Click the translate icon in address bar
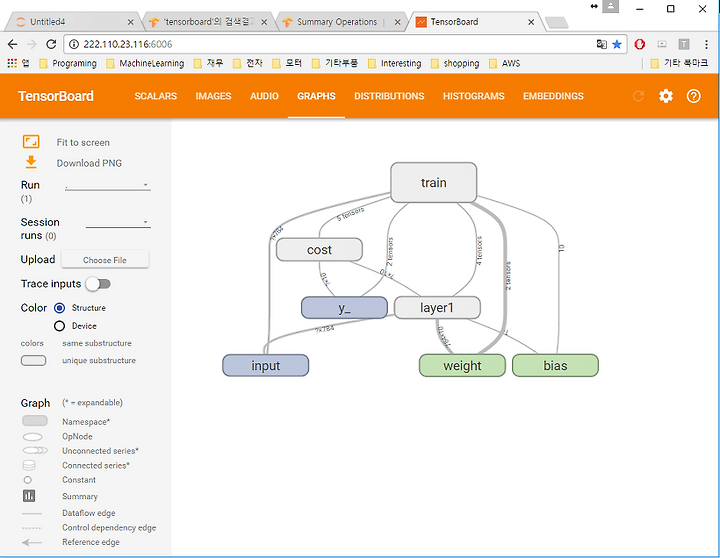Viewport: 720px width, 558px height. (x=602, y=44)
